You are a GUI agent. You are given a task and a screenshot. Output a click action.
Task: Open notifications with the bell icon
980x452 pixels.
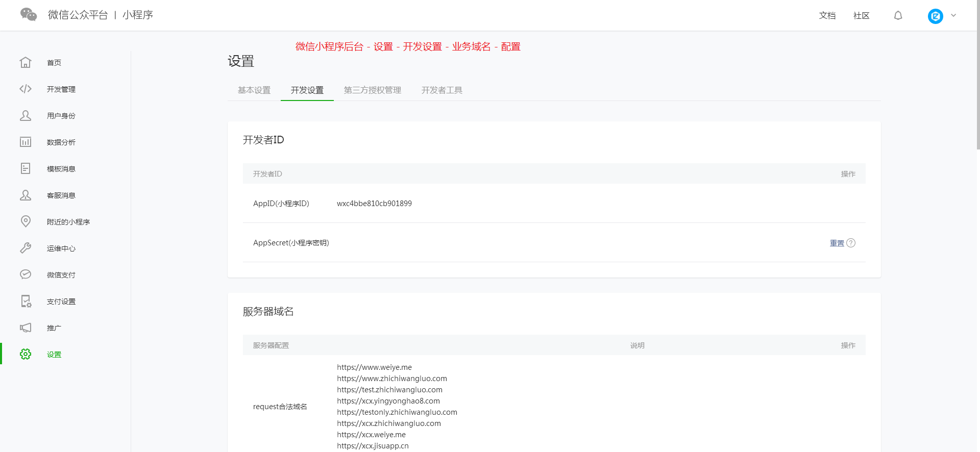898,16
